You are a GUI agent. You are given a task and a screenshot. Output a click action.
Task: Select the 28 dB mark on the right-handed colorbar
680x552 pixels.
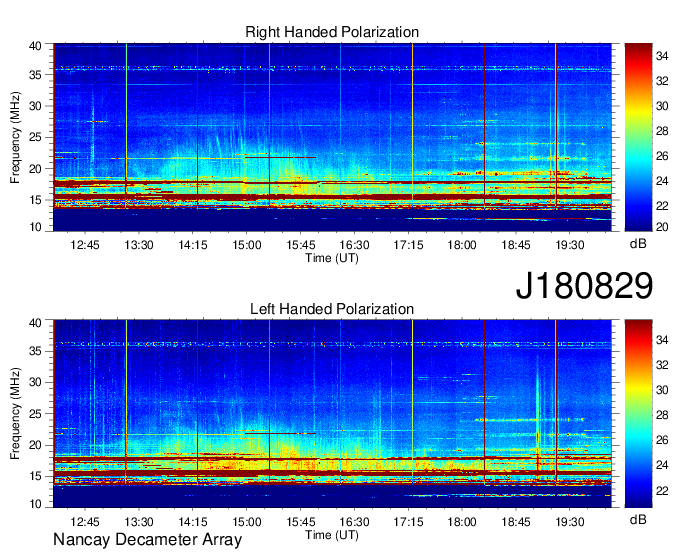click(662, 131)
